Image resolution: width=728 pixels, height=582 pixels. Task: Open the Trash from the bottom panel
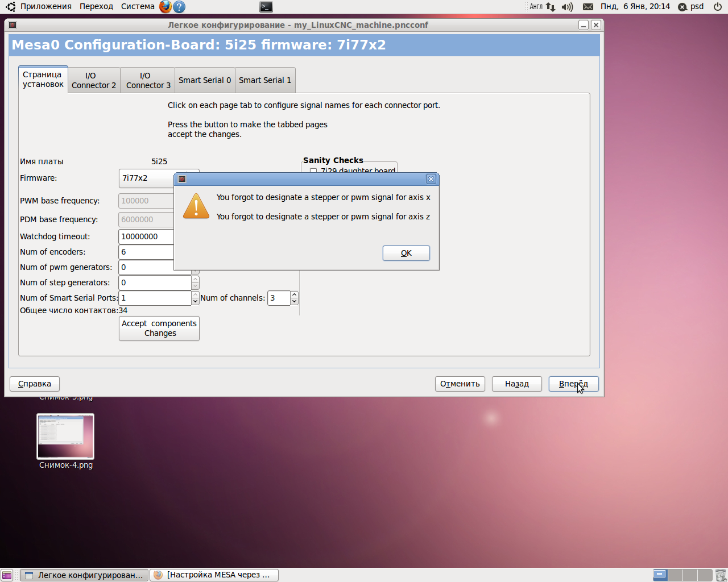(x=721, y=575)
